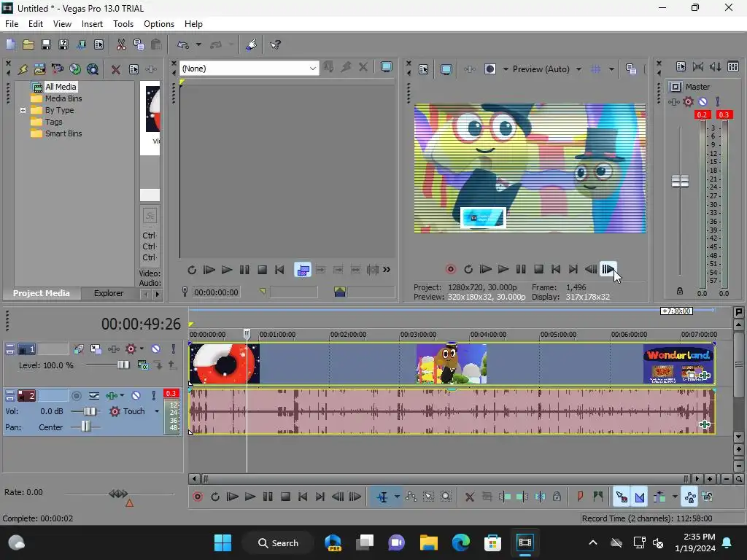The height and width of the screenshot is (560, 747).
Task: Expand the By Type folder tree node
Action: [23, 111]
